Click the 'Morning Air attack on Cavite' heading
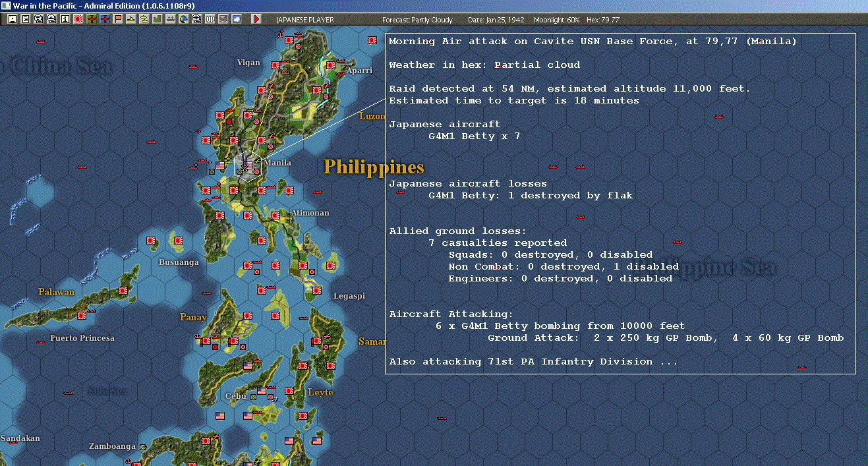Image resolution: width=868 pixels, height=466 pixels. 593,42
